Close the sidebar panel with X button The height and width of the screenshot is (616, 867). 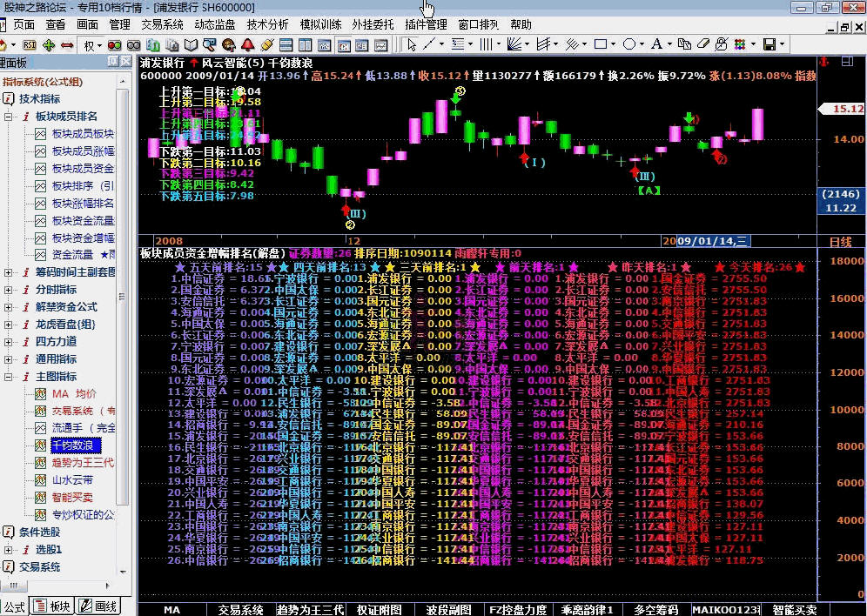(x=125, y=62)
